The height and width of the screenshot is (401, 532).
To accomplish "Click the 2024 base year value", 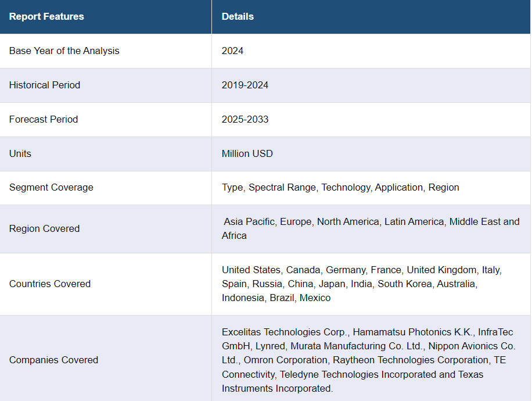I will pyautogui.click(x=232, y=51).
